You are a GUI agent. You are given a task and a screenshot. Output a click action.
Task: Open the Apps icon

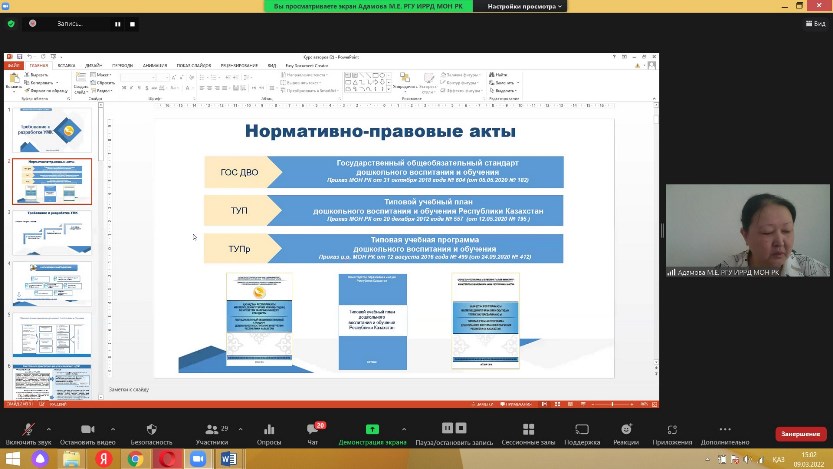672,429
